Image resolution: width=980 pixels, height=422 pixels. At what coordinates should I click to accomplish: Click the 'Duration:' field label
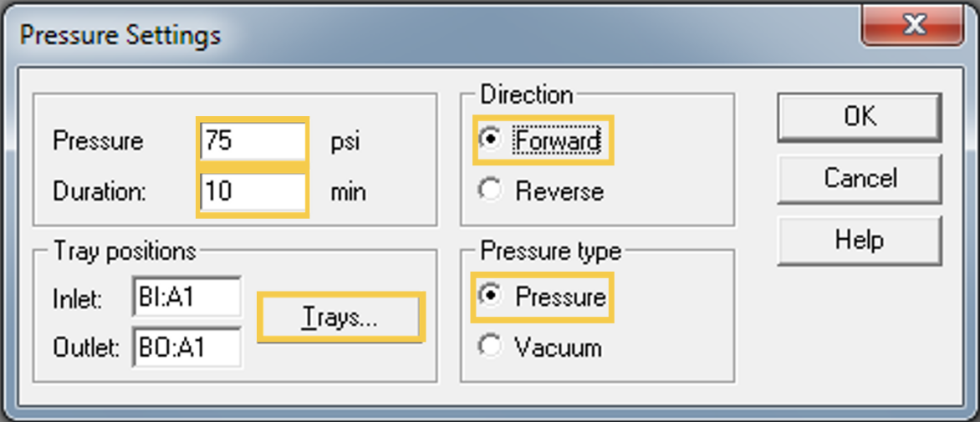(100, 191)
